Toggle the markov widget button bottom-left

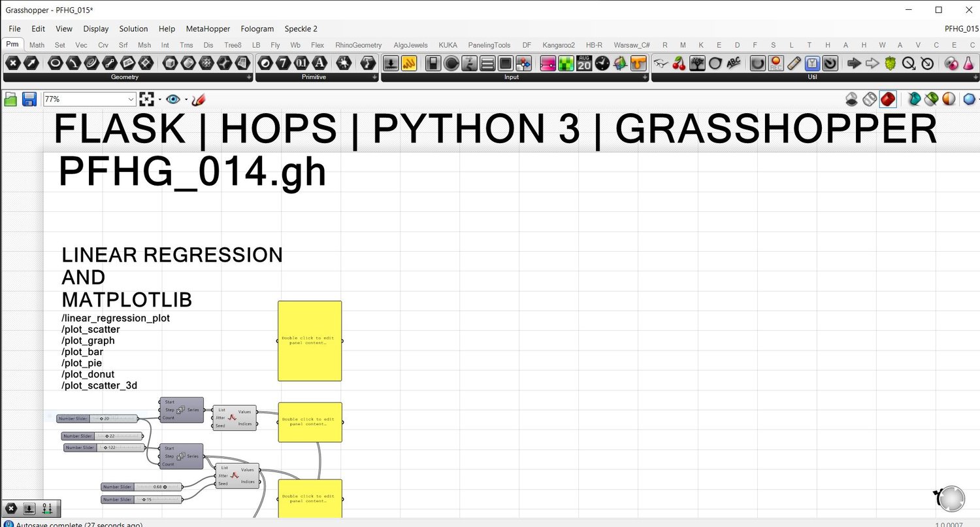point(47,509)
